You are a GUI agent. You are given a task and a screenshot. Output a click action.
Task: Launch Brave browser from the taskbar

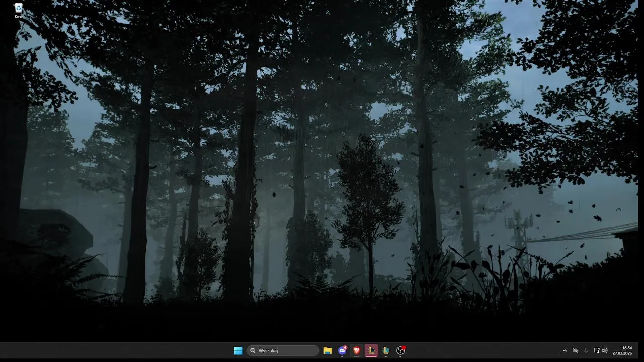(x=357, y=351)
